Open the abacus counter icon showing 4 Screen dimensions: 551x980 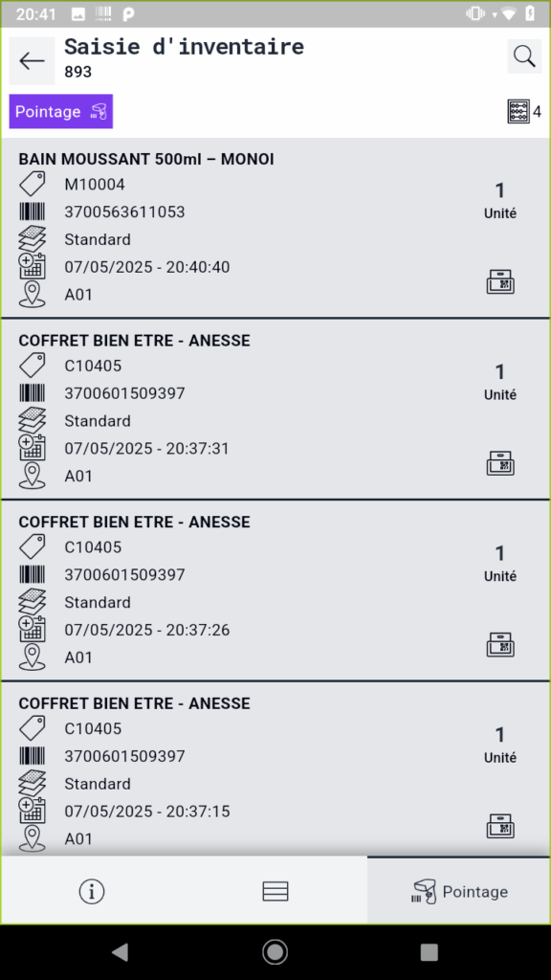click(518, 112)
